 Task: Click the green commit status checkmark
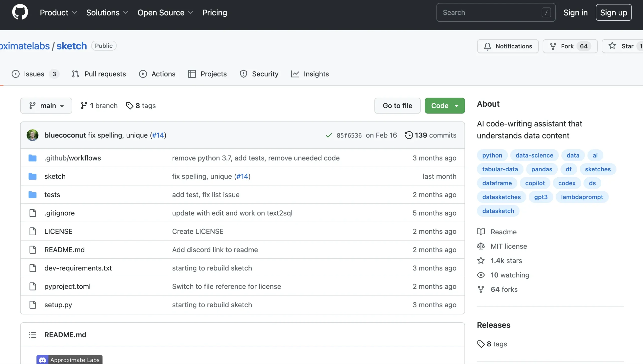click(329, 135)
